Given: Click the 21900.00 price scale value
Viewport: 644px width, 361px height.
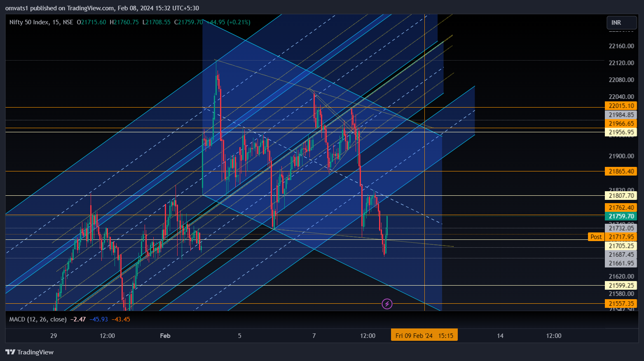Looking at the screenshot, I should (x=621, y=156).
